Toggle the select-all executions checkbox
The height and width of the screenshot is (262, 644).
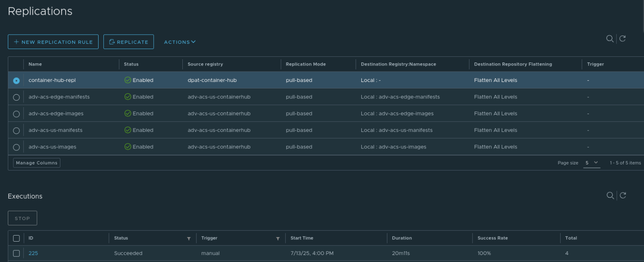coord(17,238)
